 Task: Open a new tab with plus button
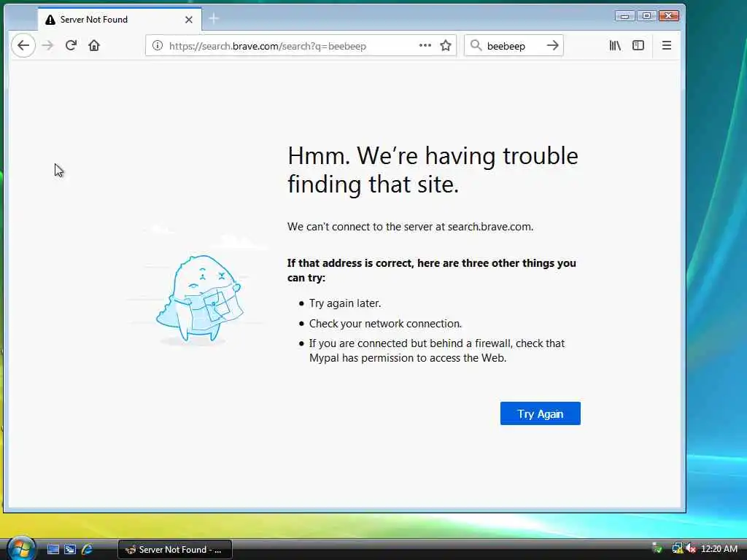click(214, 19)
